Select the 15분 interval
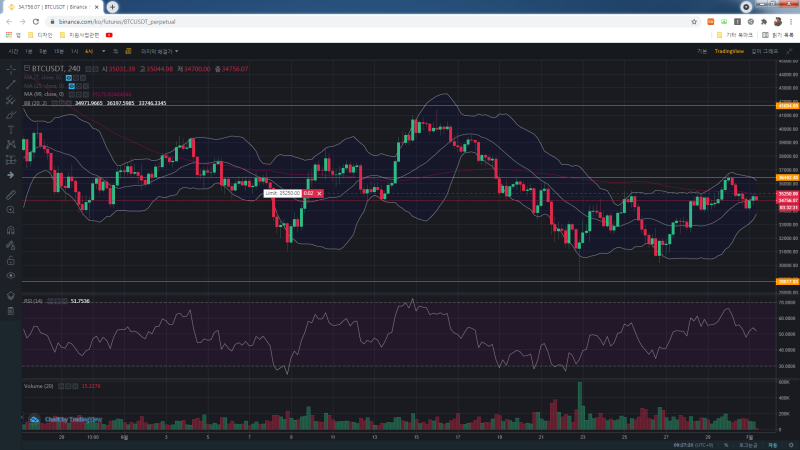 [x=59, y=51]
